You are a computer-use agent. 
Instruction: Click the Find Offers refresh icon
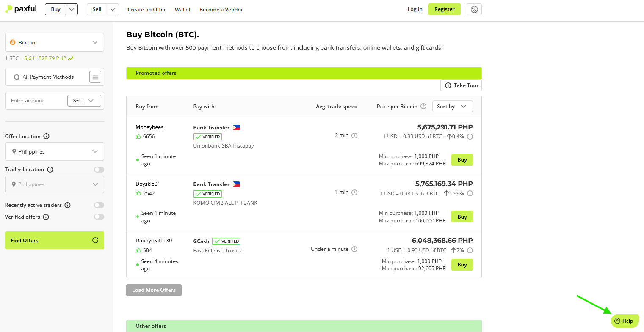pyautogui.click(x=95, y=240)
